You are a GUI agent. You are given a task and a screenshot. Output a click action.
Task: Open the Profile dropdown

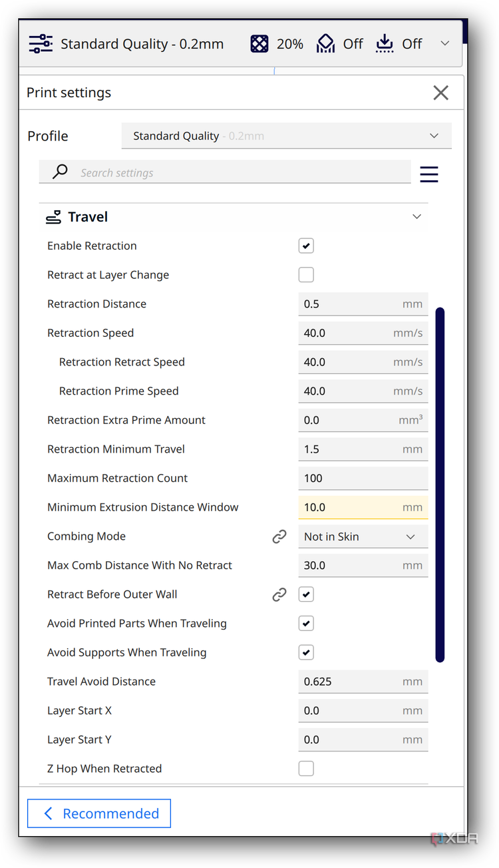tap(287, 136)
